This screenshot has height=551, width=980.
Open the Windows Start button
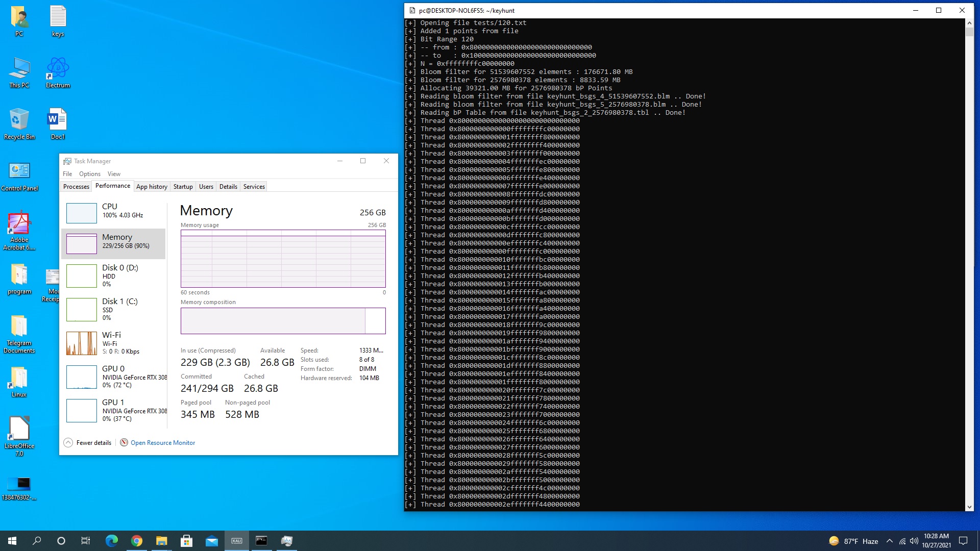coord(12,541)
